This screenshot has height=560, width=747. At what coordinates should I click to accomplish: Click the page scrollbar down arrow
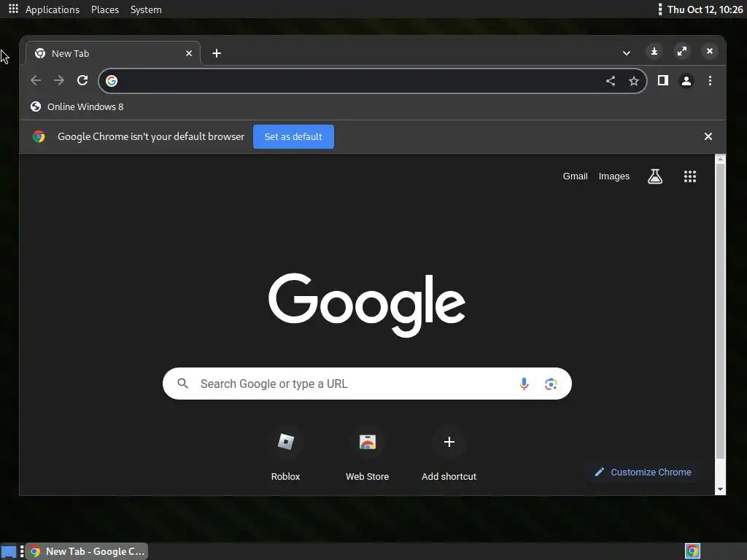point(720,489)
